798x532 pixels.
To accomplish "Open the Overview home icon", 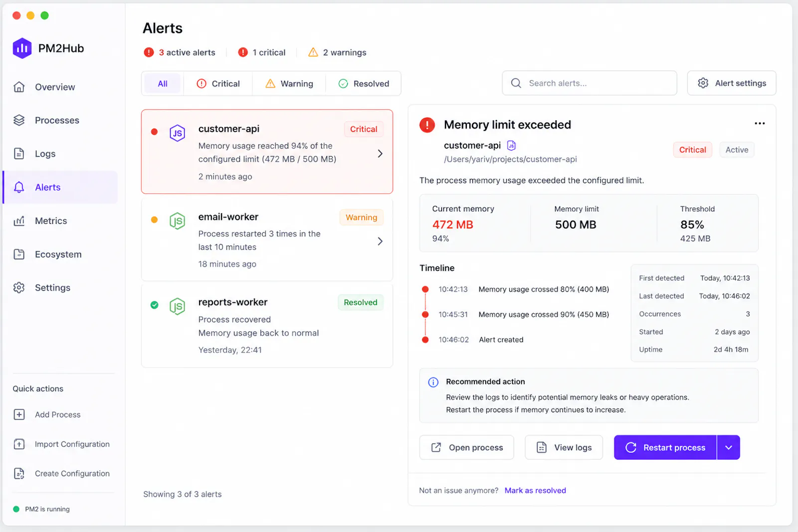I will tap(19, 87).
